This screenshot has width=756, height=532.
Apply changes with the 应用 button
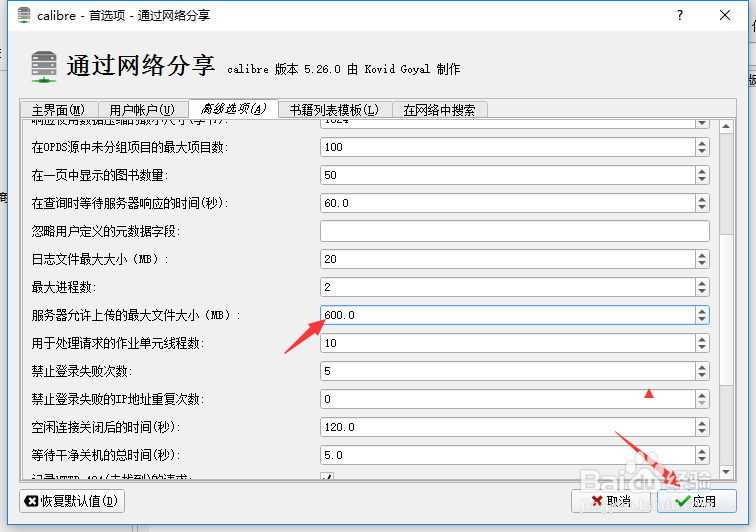coord(696,501)
